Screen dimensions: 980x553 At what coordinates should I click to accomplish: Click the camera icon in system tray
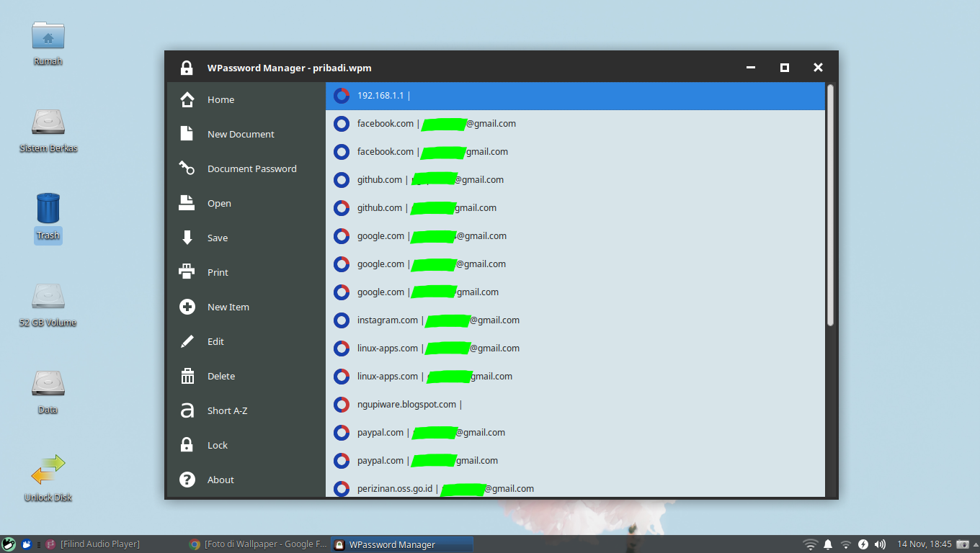[x=963, y=544]
